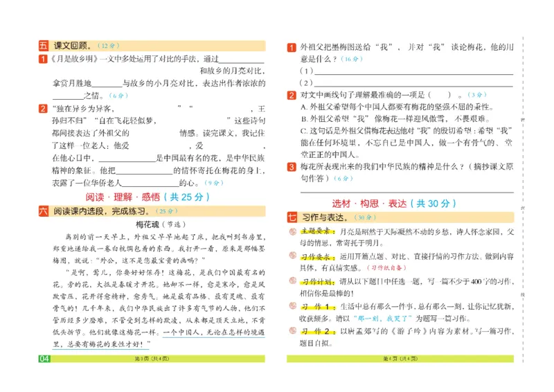Click badge 1 beside 外祖父把墨梅图送给 question

pyautogui.click(x=292, y=47)
